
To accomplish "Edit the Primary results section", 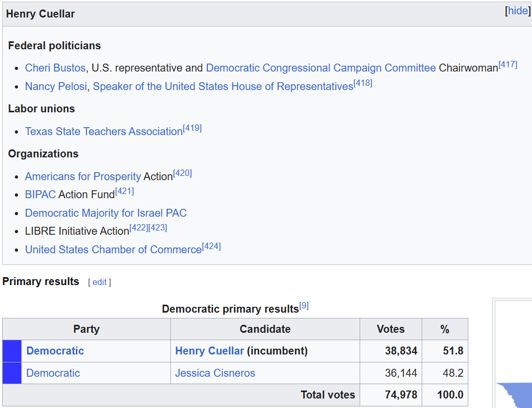I will point(99,282).
